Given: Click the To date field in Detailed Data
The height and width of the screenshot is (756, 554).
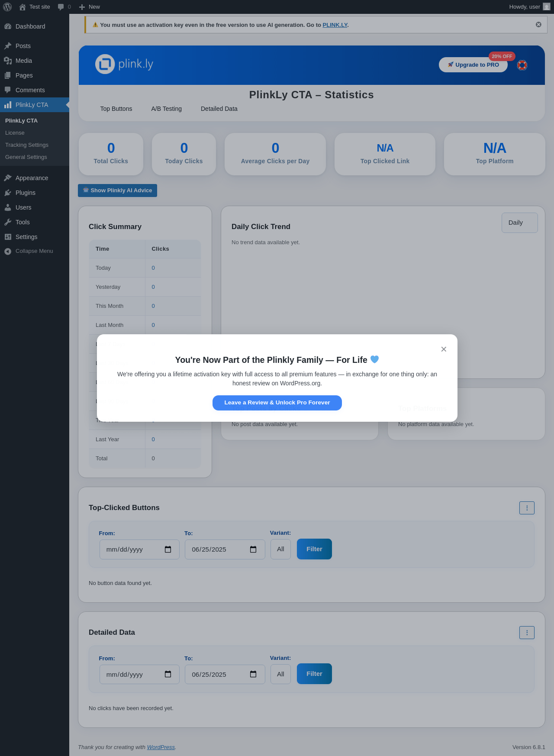Looking at the screenshot, I should pyautogui.click(x=225, y=675).
